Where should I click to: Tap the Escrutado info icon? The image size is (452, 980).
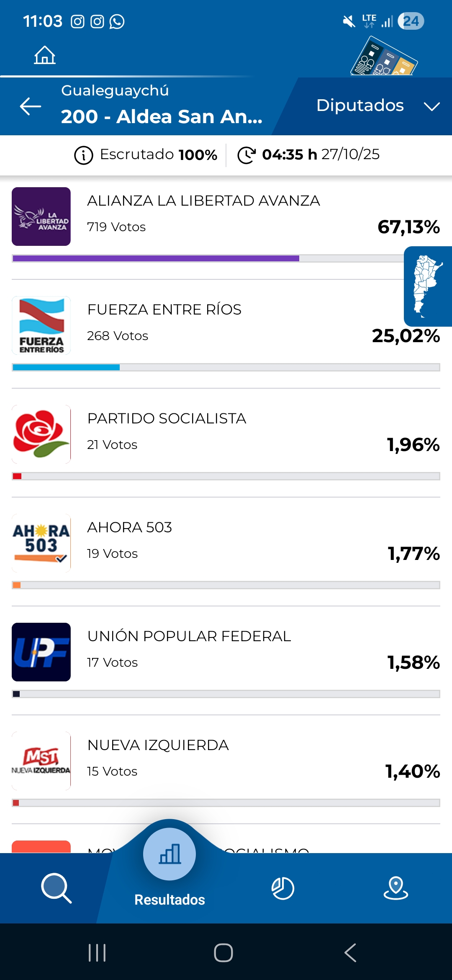[x=84, y=155]
